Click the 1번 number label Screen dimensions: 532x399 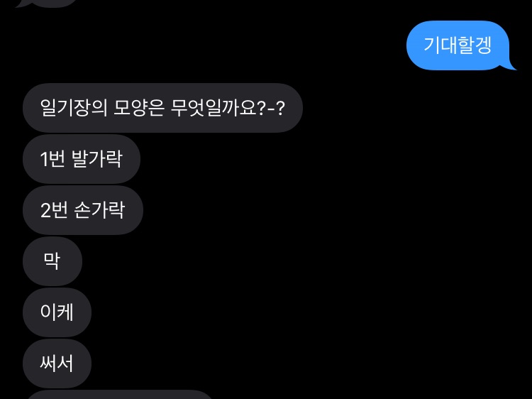52,159
